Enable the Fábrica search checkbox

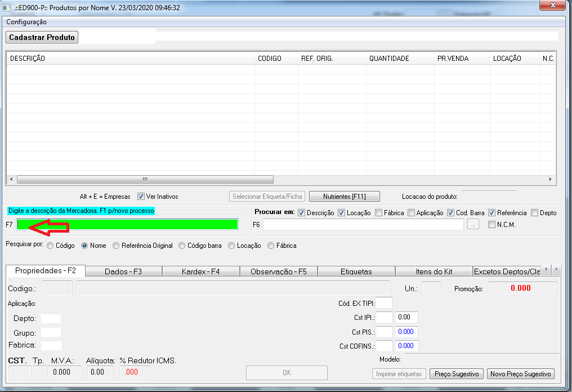coord(379,213)
